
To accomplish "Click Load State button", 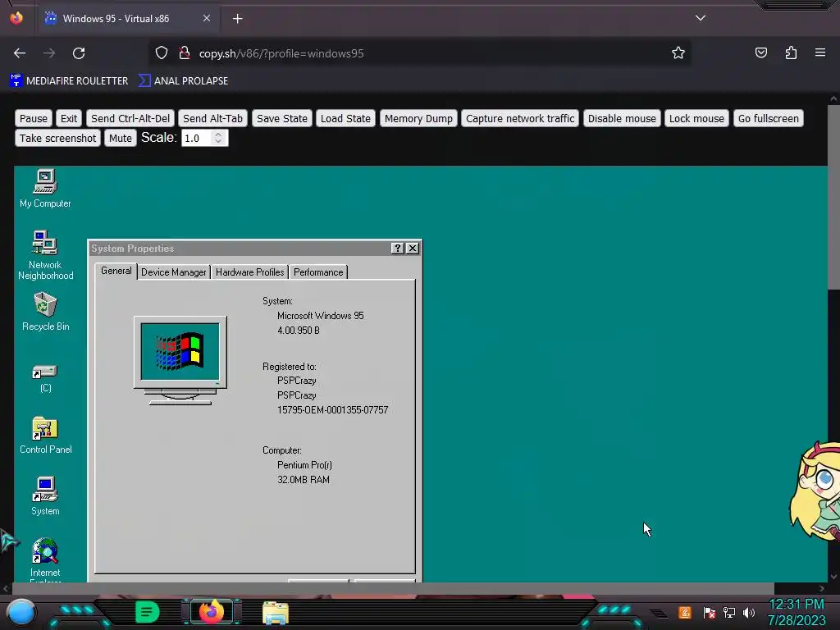I will (345, 118).
